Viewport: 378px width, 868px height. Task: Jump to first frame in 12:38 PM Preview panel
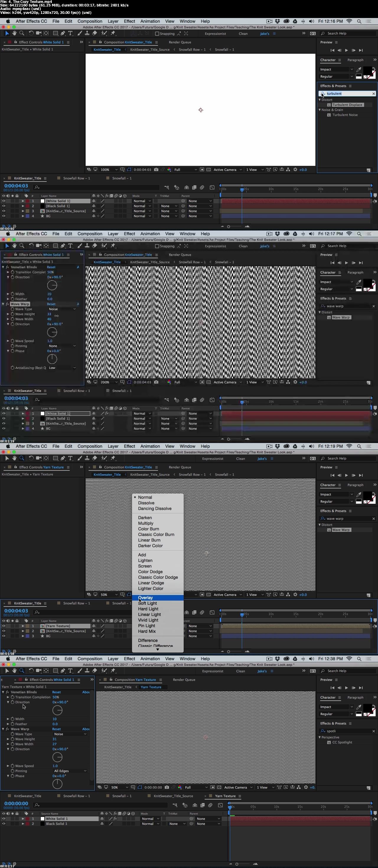click(x=332, y=687)
